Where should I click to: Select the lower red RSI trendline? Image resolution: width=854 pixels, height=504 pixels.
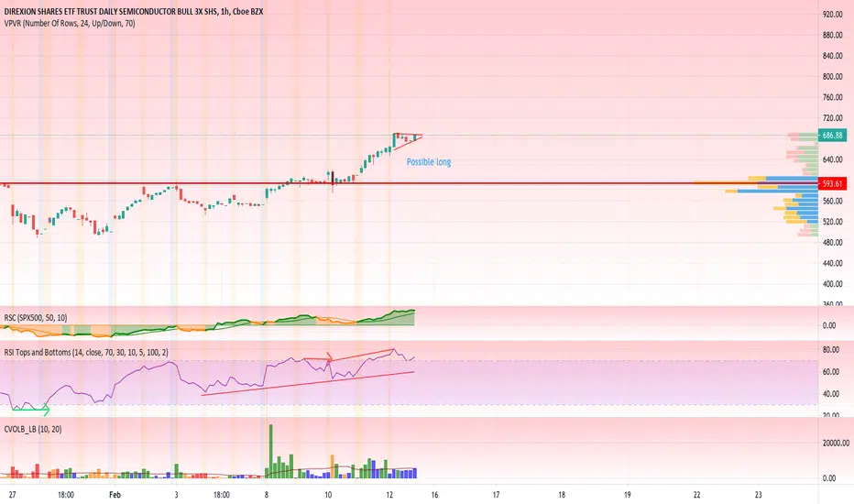(x=308, y=383)
